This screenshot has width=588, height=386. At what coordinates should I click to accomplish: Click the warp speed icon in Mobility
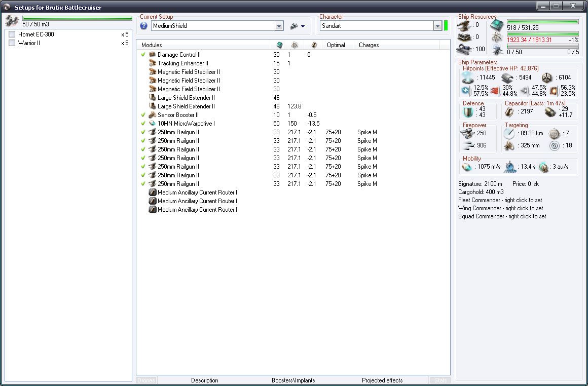[x=543, y=167]
